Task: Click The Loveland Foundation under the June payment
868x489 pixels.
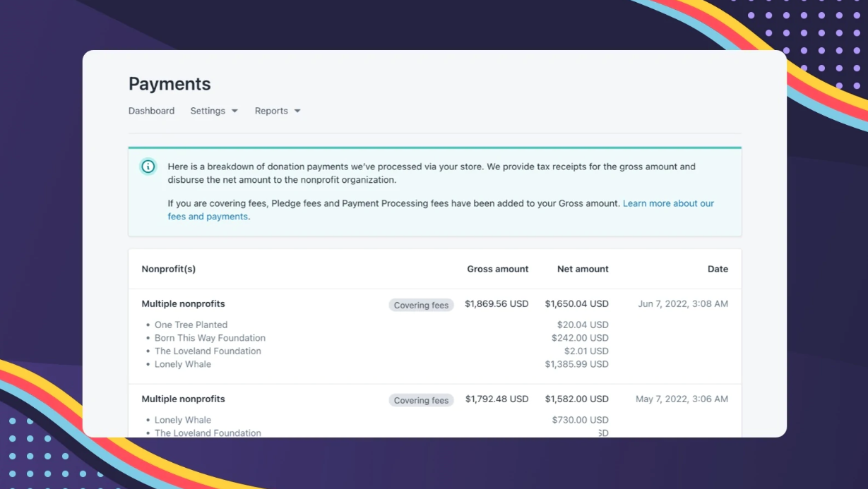Action: pos(208,351)
